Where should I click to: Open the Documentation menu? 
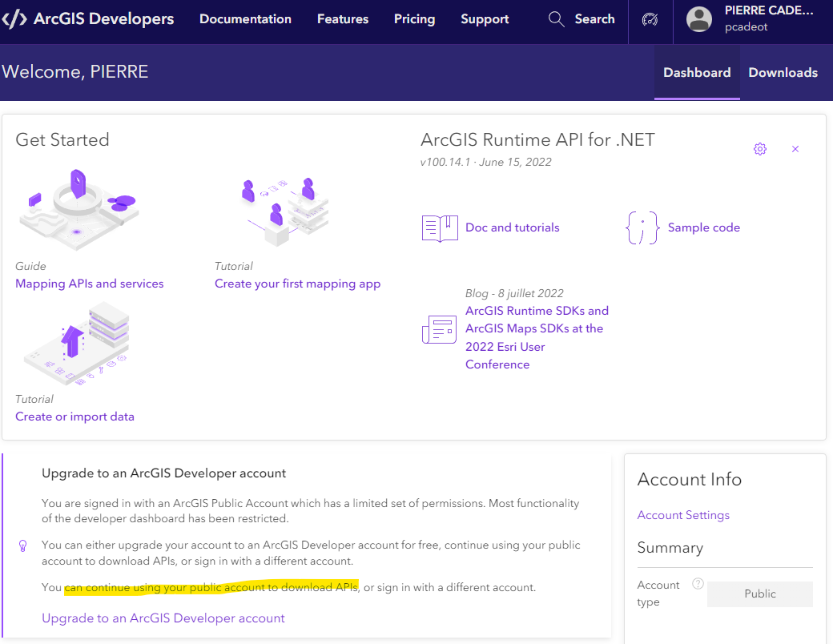click(245, 18)
